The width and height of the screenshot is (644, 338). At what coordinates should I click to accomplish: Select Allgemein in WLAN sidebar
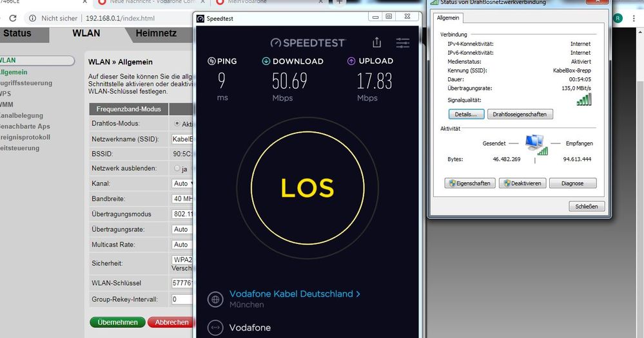coord(14,72)
